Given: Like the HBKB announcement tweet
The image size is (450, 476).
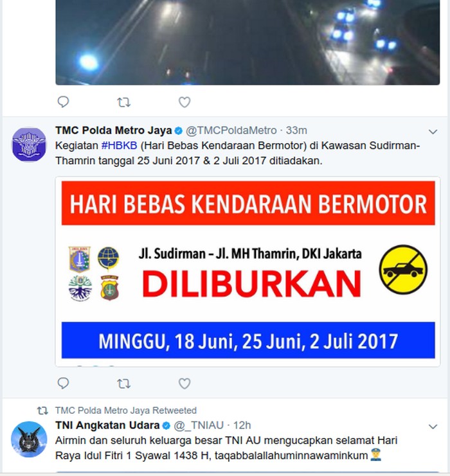Looking at the screenshot, I should [x=184, y=383].
